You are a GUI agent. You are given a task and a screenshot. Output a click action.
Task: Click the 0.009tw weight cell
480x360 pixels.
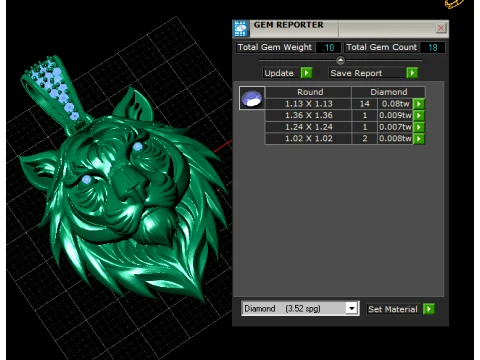click(395, 115)
